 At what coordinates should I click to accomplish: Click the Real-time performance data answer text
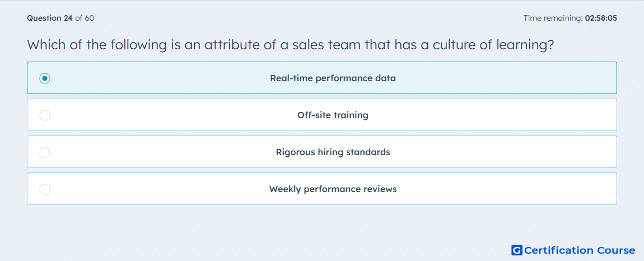[333, 78]
